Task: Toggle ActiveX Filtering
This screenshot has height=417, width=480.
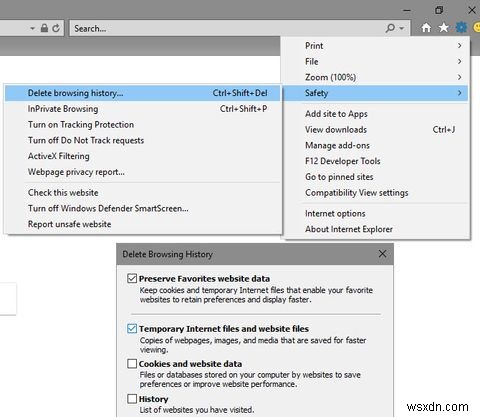Action: (143, 156)
